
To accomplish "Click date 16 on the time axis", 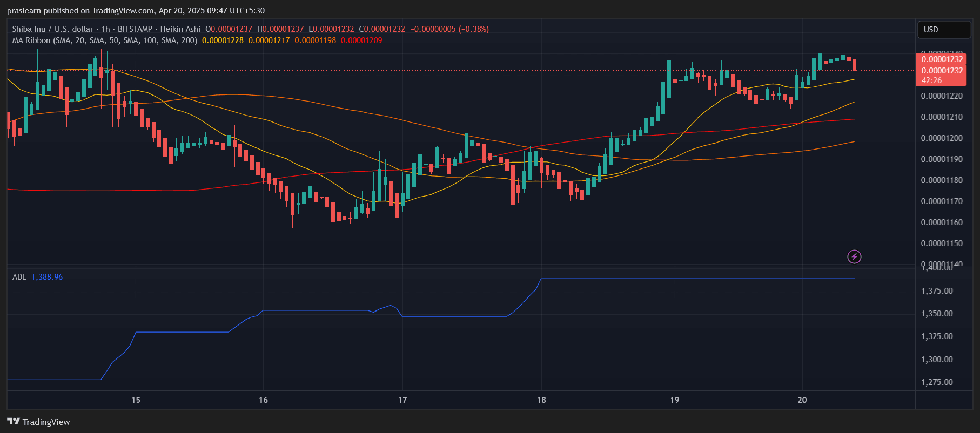I will (x=263, y=400).
